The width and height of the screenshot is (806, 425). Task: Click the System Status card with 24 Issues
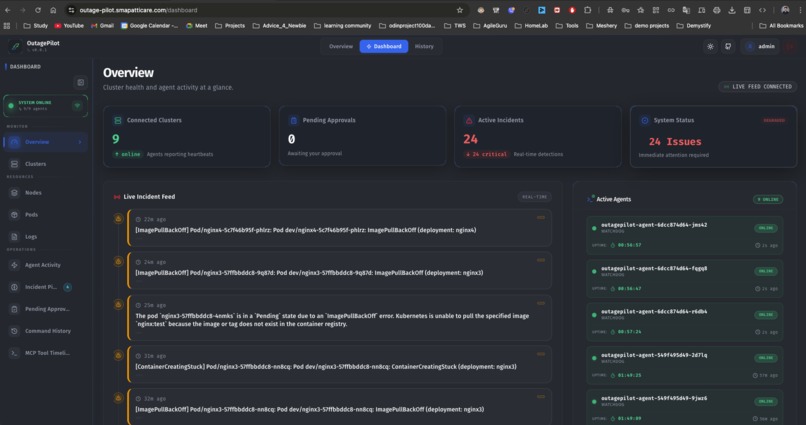pos(713,137)
